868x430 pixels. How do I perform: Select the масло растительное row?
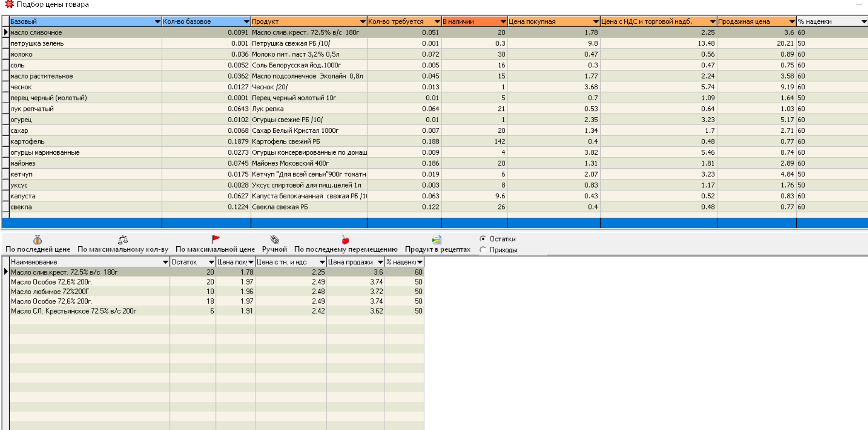pyautogui.click(x=434, y=76)
